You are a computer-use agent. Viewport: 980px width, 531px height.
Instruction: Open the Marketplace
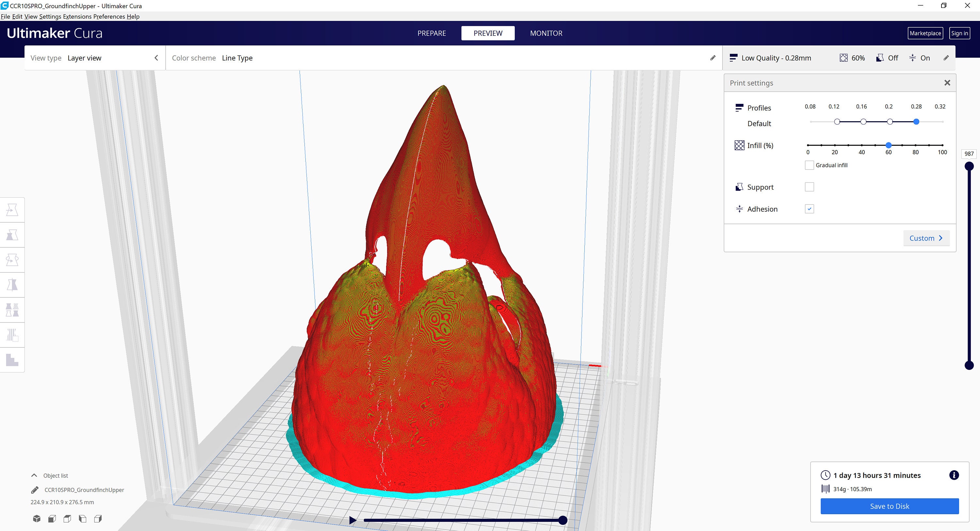tap(925, 33)
